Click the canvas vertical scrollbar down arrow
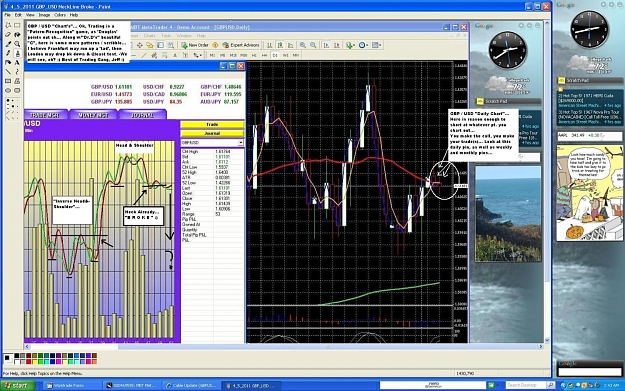 pos(547,340)
